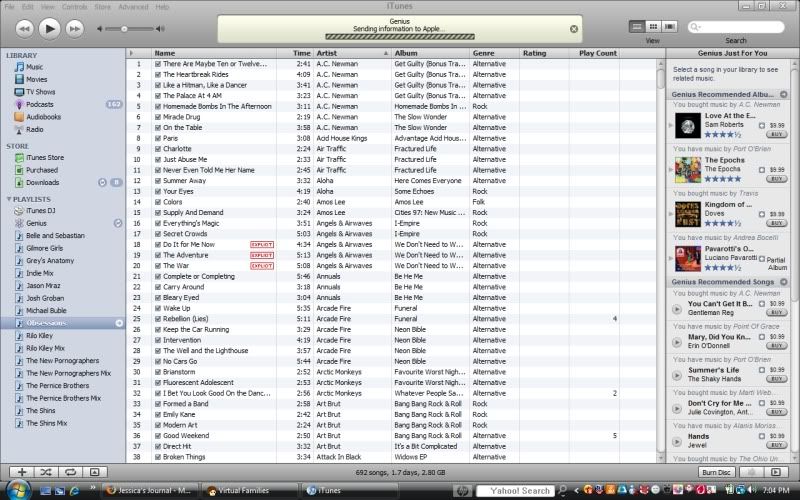Collapse the Playlists section

(9, 199)
